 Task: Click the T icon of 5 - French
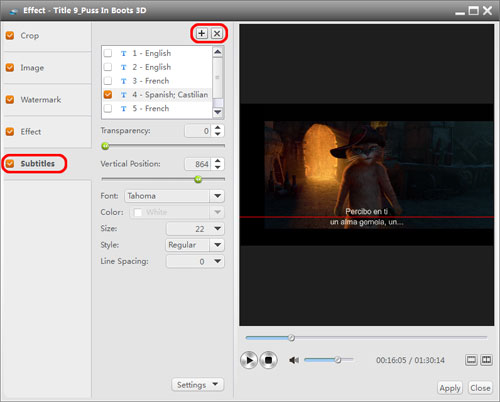coord(124,109)
